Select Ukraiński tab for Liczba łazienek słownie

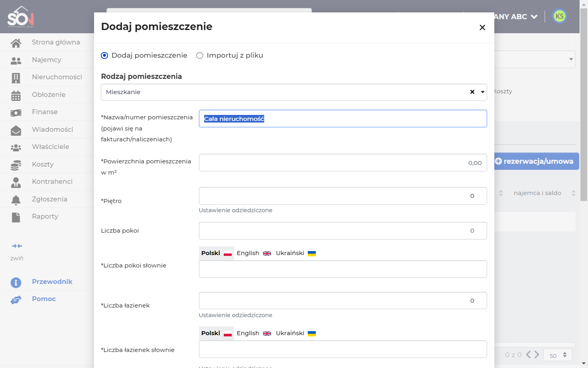296,333
